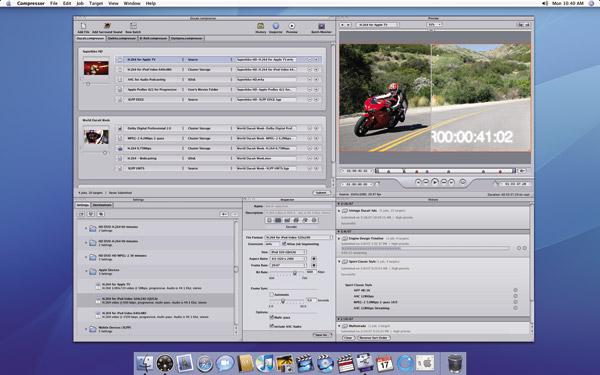Select the H.264 for Apple TV target row

[x=218, y=60]
